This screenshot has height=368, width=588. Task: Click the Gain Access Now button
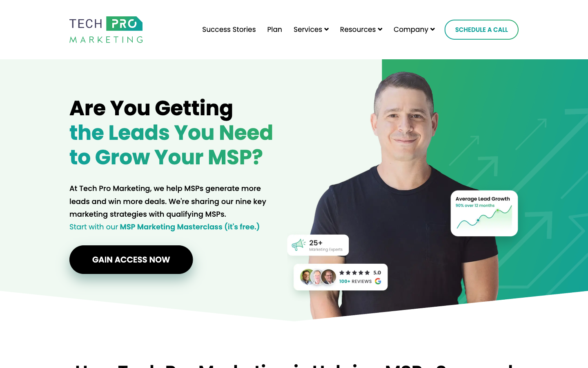(x=131, y=260)
